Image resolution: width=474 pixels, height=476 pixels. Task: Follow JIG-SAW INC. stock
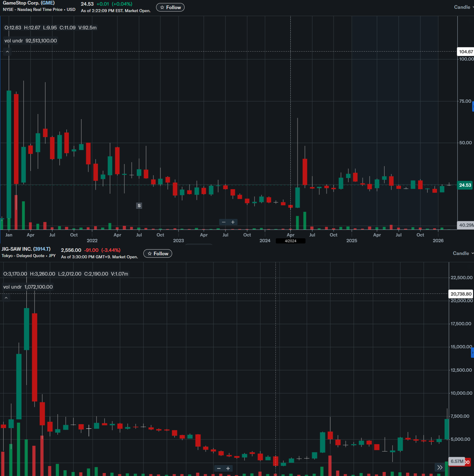(x=158, y=253)
